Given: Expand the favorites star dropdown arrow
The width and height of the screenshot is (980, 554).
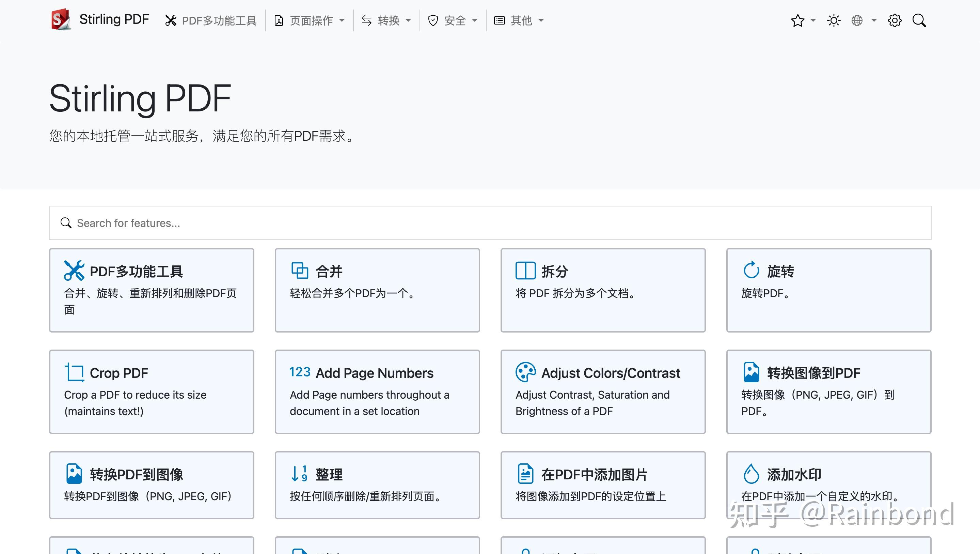Looking at the screenshot, I should coord(813,20).
